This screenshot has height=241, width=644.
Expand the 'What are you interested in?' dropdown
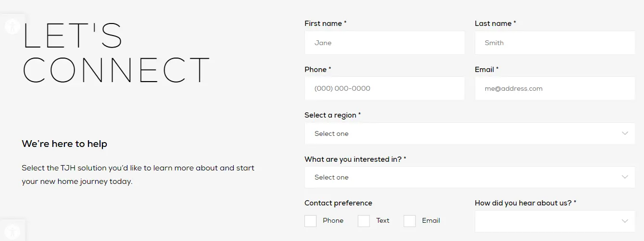[x=462, y=177]
